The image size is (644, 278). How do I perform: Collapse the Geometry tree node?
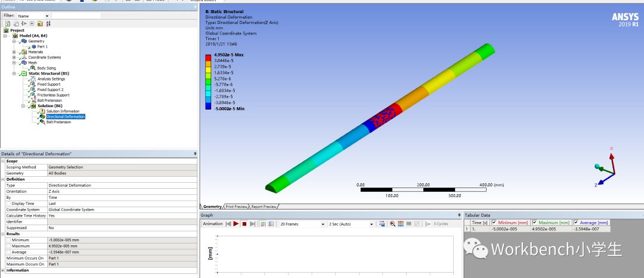tap(14, 41)
